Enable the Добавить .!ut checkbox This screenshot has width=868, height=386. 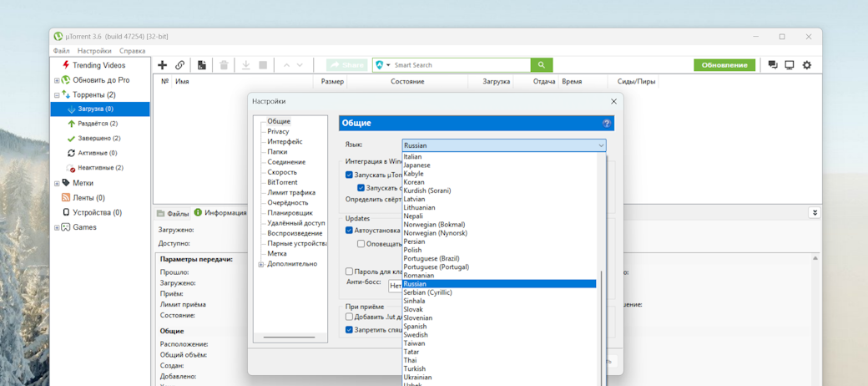tap(349, 317)
